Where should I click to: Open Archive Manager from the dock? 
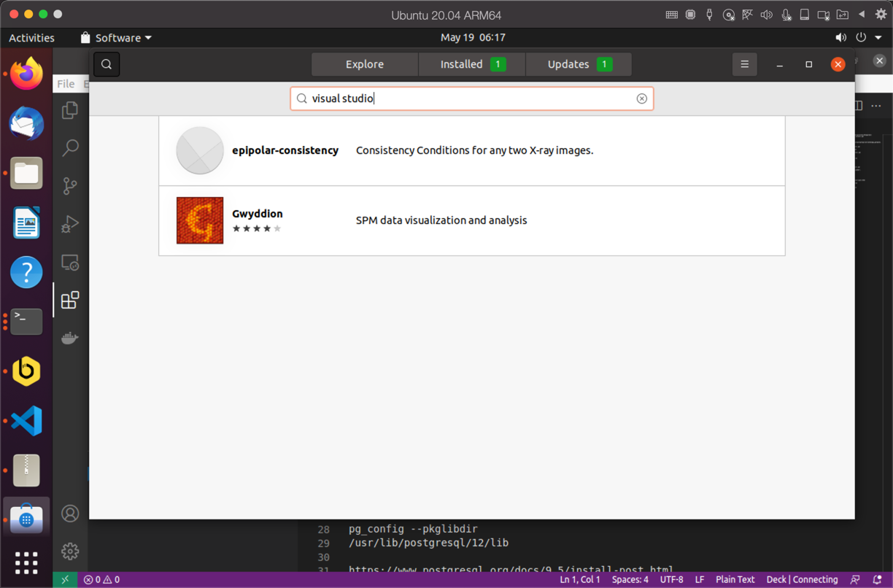point(26,471)
